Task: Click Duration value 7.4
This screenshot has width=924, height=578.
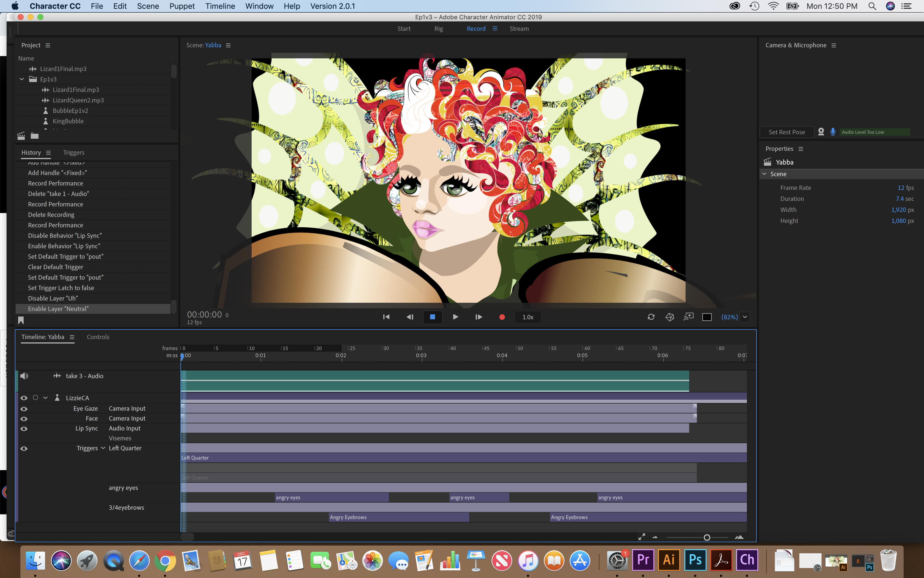Action: tap(900, 199)
